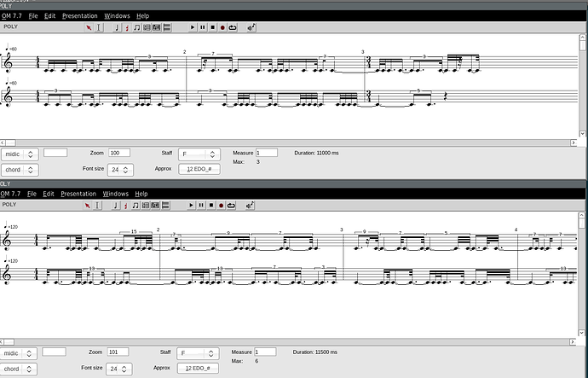Open the chord mode dropdown in upper editor
This screenshot has height=378, width=588.
20,170
